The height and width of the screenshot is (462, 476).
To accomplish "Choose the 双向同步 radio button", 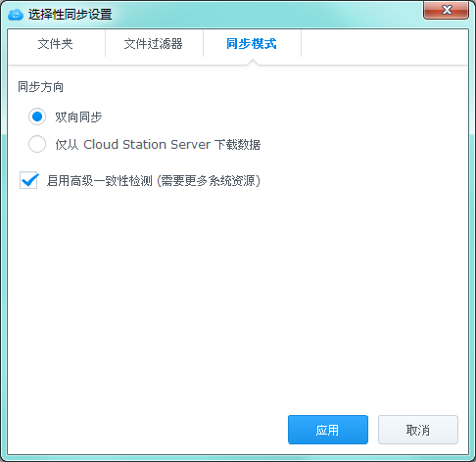I will [x=37, y=116].
